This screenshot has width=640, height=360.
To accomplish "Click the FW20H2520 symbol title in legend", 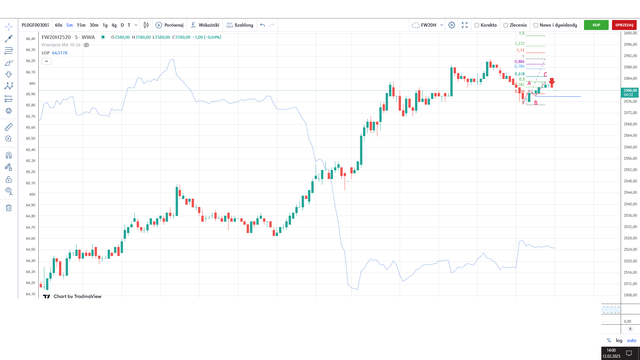I will pyautogui.click(x=56, y=37).
